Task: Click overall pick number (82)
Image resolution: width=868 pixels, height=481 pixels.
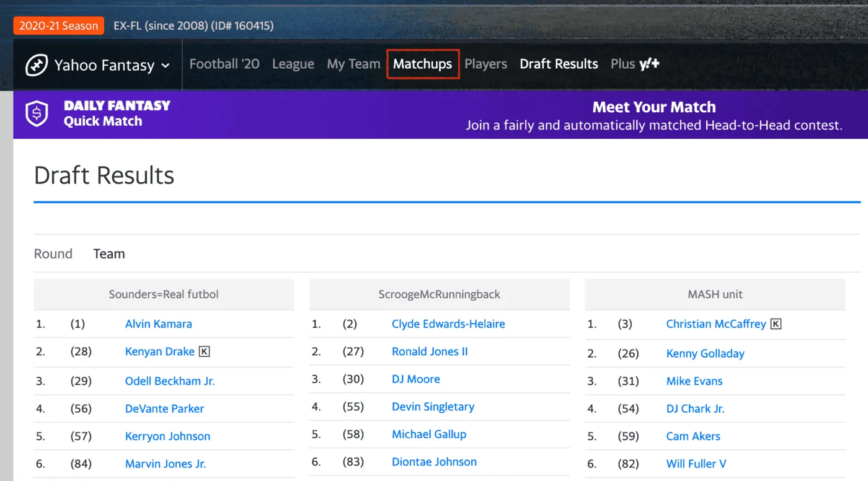Action: pos(629,464)
